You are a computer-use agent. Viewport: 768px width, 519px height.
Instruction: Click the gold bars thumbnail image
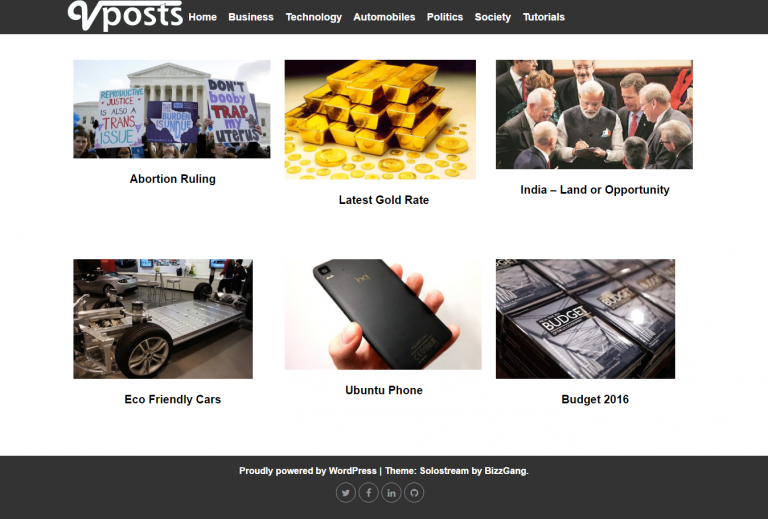click(x=380, y=119)
